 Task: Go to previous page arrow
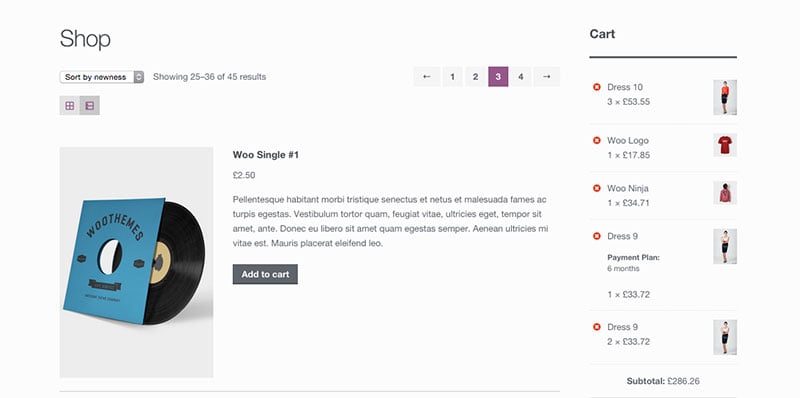coord(427,77)
